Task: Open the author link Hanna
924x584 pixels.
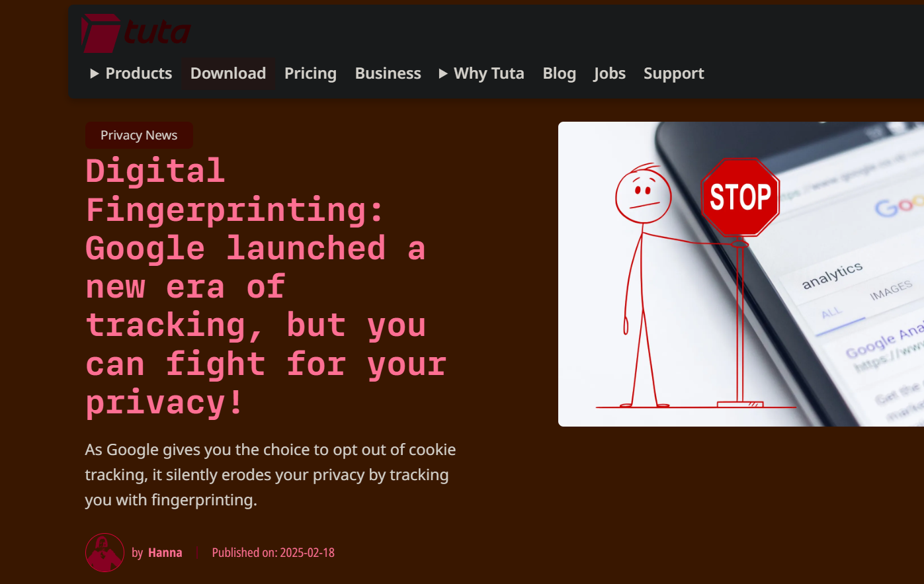Action: pyautogui.click(x=165, y=552)
